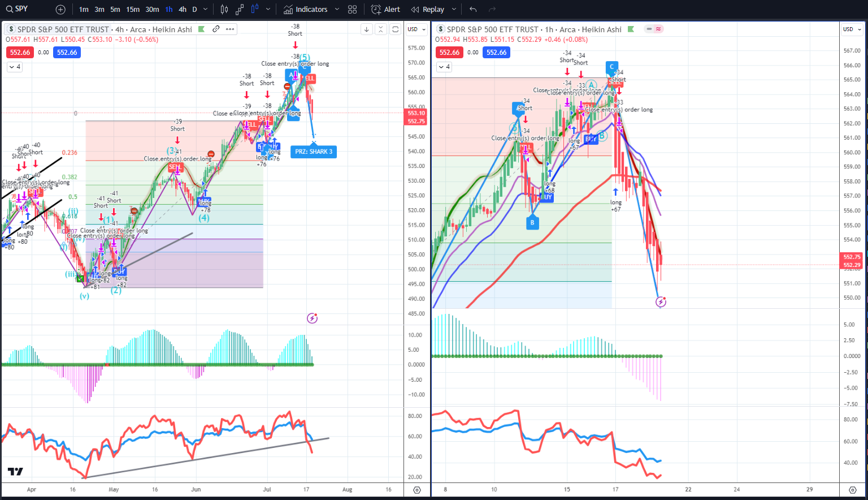Expand the 4 indicators legend on 1h chart
This screenshot has height=500, width=868.
tap(444, 67)
